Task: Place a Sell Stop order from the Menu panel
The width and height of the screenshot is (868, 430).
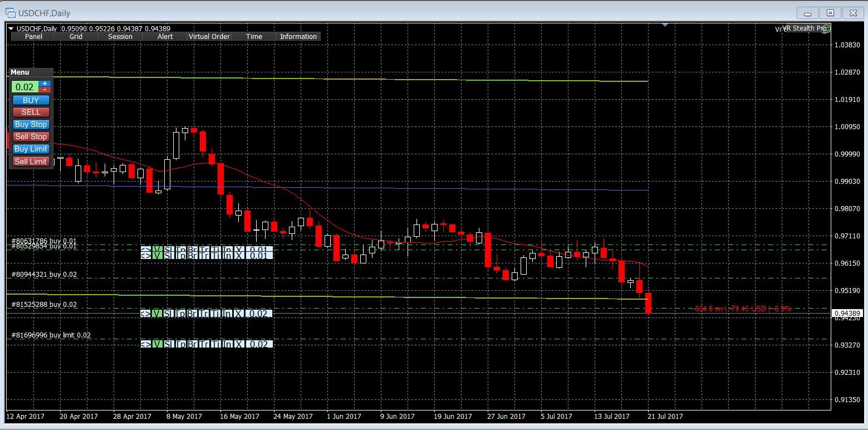Action: (31, 136)
